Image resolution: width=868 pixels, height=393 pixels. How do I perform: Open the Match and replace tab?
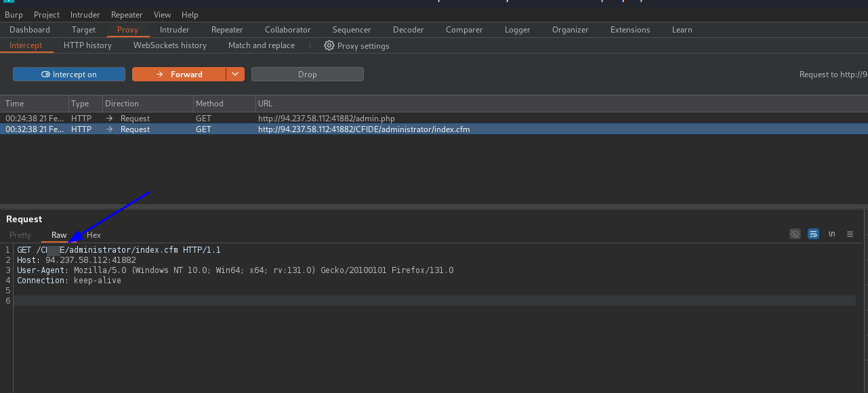(x=261, y=45)
